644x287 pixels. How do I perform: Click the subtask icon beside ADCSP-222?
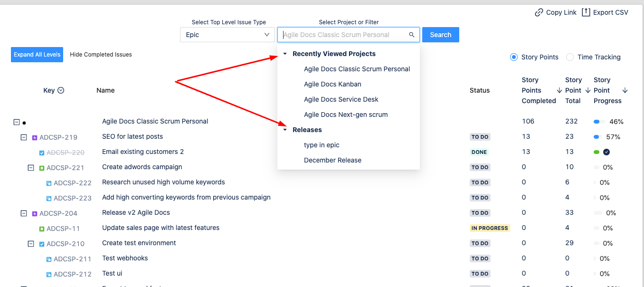[x=49, y=183]
